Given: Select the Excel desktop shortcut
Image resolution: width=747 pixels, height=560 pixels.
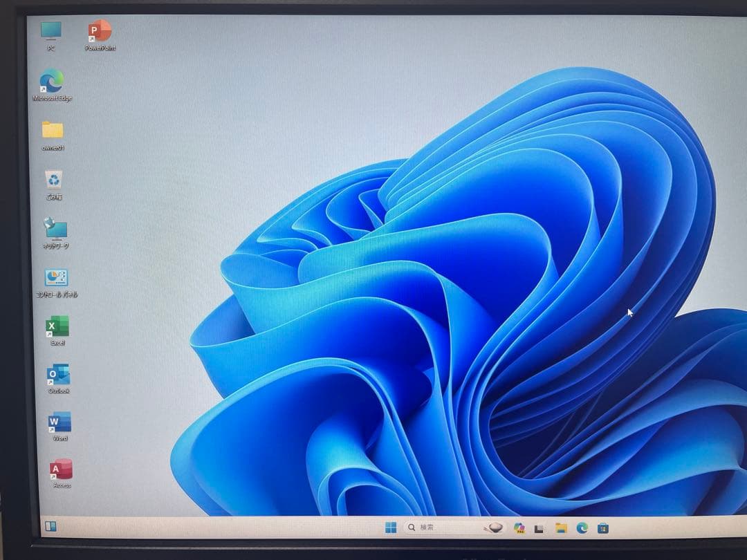Looking at the screenshot, I should (x=57, y=326).
